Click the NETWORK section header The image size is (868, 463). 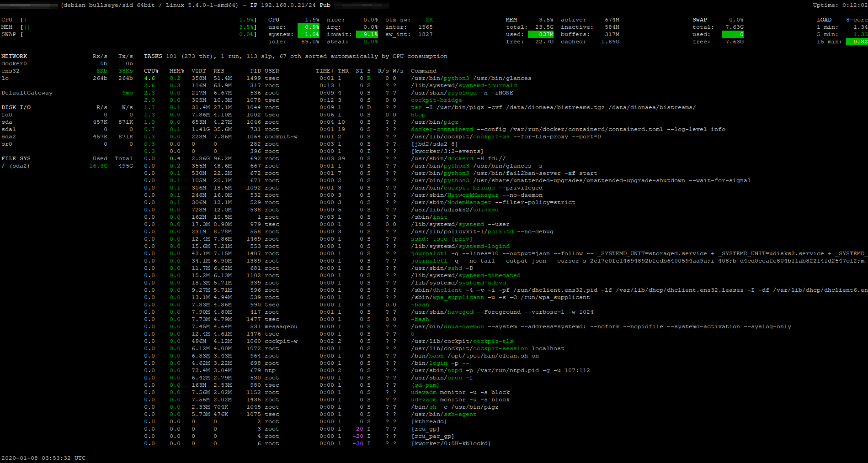click(x=14, y=56)
